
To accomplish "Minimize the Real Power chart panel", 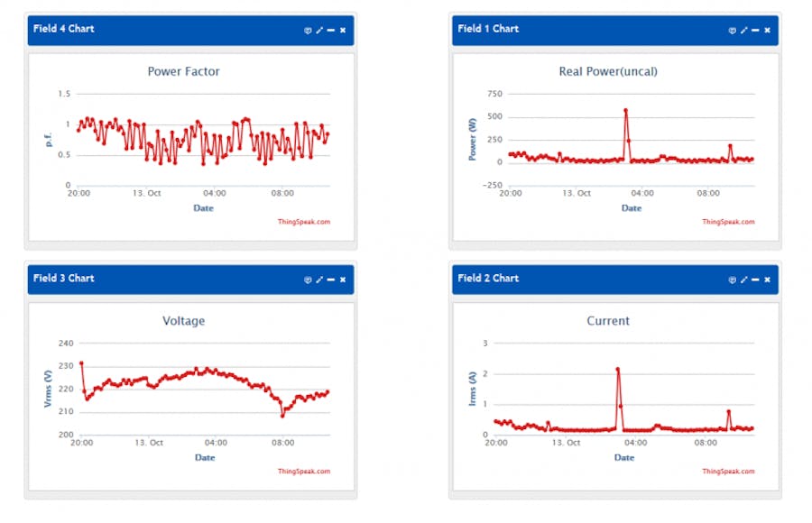I will [754, 30].
